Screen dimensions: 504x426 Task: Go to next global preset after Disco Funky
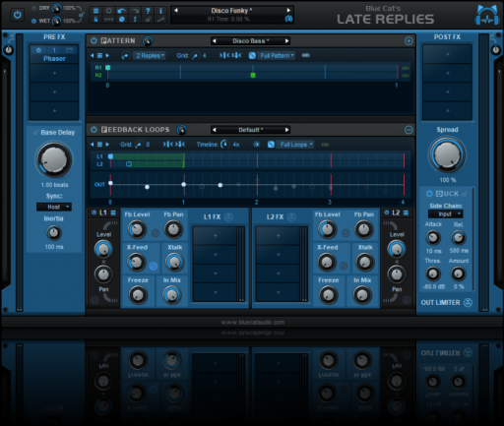[x=288, y=10]
